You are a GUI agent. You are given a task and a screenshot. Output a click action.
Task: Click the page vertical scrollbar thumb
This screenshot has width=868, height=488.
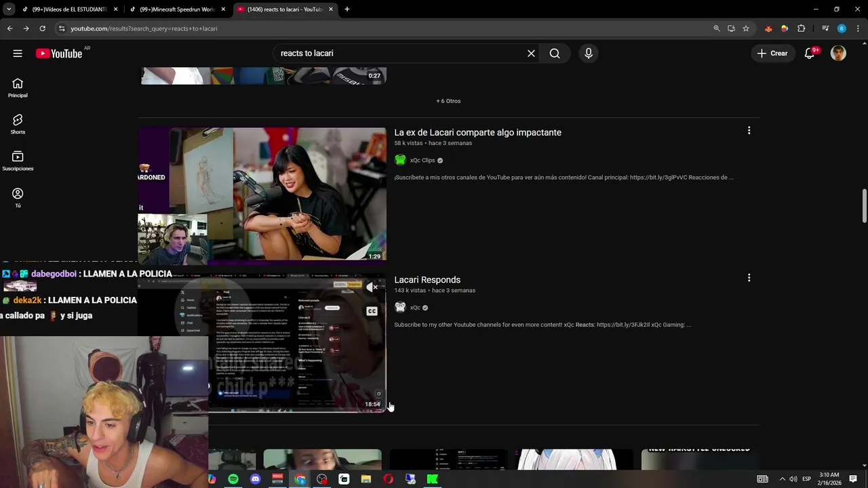point(865,206)
